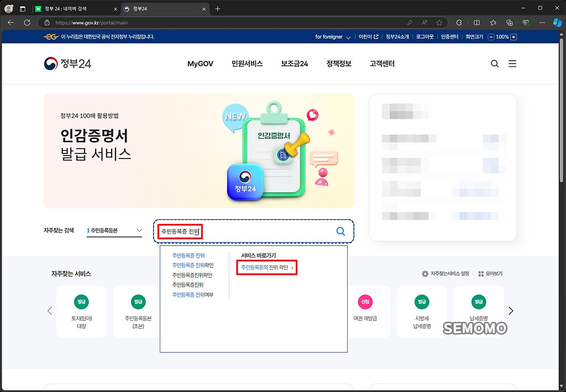Open the 정책정보 menu
The width and height of the screenshot is (566, 392).
[x=339, y=64]
